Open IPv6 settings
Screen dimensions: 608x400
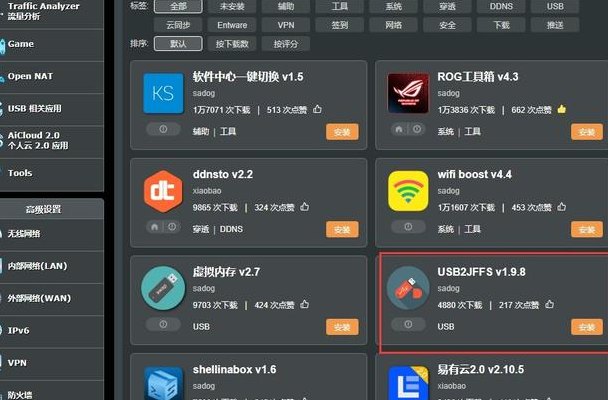pyautogui.click(x=52, y=331)
